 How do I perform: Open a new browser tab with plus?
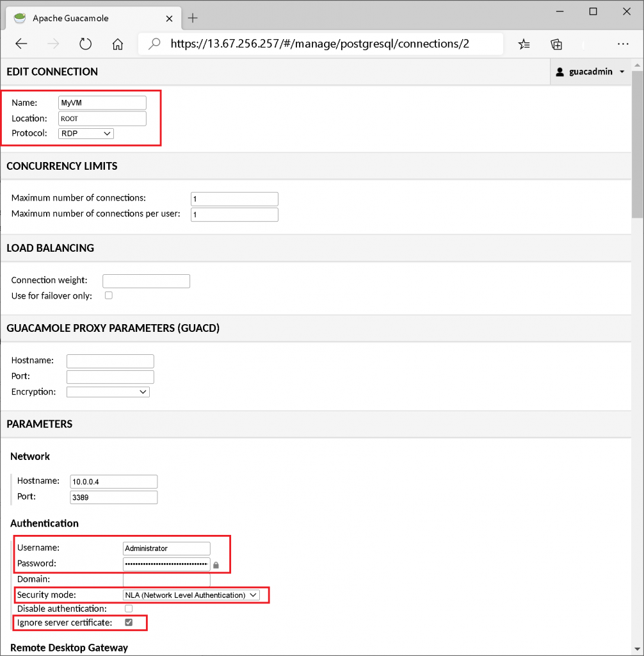pyautogui.click(x=193, y=18)
